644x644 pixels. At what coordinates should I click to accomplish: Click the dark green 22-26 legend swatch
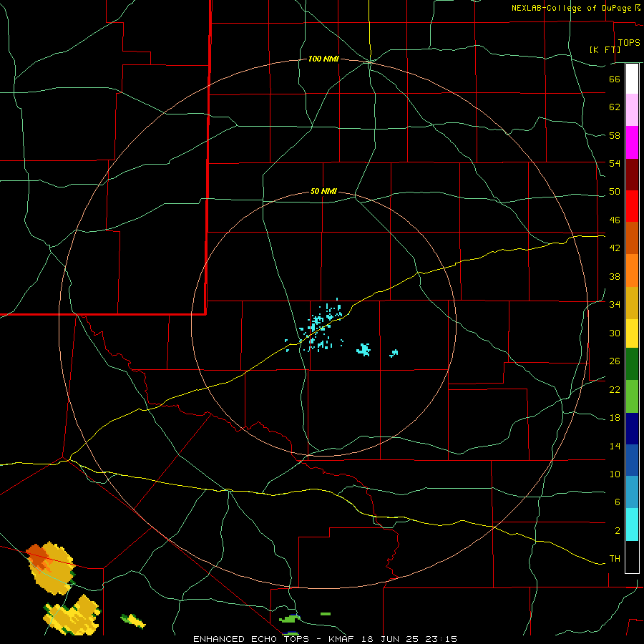pyautogui.click(x=632, y=364)
